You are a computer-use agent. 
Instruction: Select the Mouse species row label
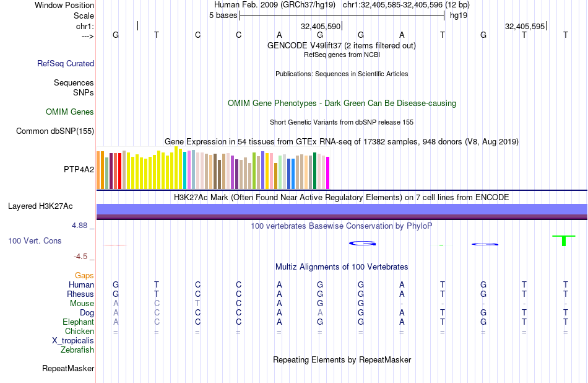[x=82, y=304]
